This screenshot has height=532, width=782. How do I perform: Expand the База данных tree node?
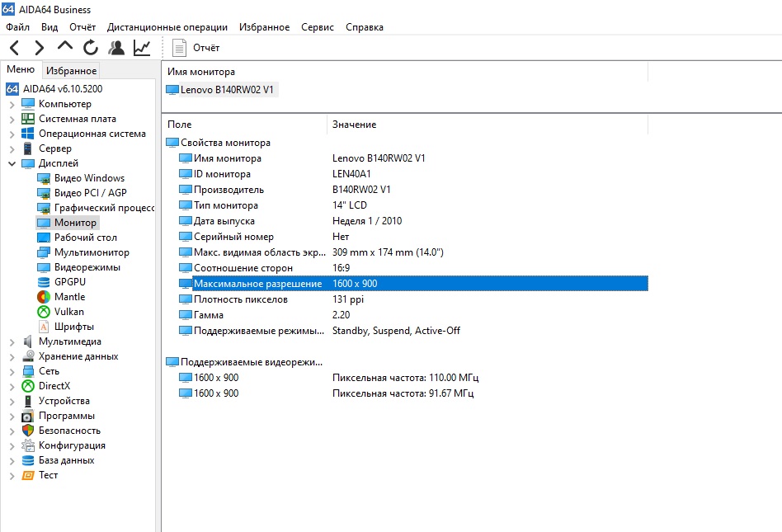click(12, 461)
